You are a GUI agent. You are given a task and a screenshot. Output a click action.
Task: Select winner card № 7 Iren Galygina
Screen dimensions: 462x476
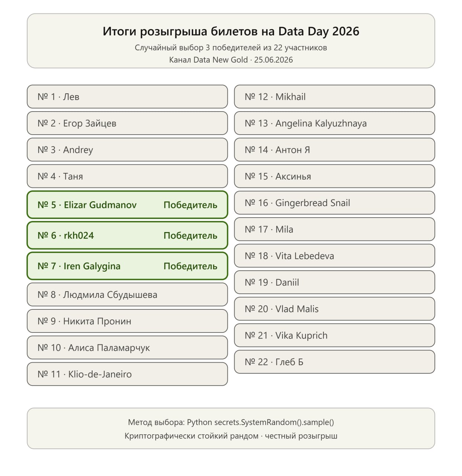tap(127, 266)
